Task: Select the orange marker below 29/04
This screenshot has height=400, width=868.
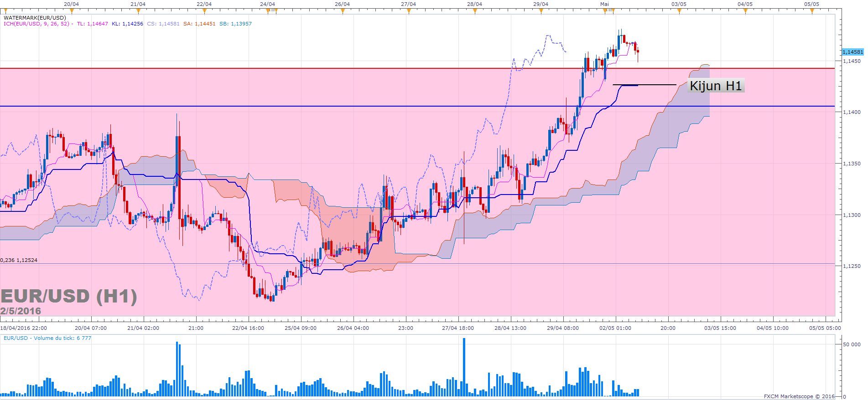Action: tap(541, 11)
